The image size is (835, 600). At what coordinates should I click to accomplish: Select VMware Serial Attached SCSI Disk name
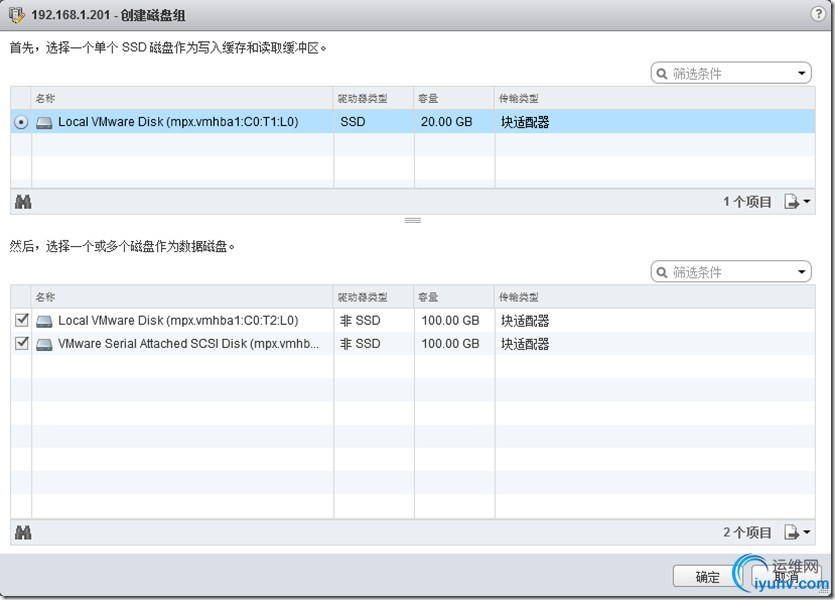tap(189, 344)
